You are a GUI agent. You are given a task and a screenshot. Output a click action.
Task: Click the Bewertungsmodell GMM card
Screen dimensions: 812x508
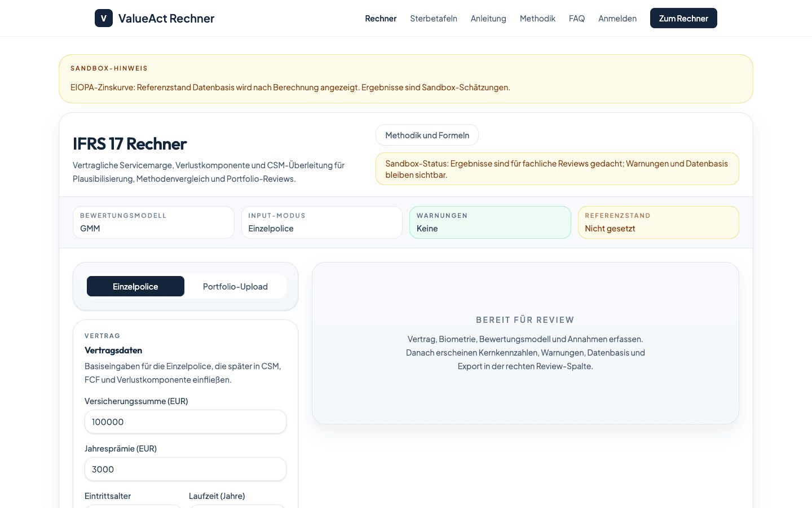pyautogui.click(x=153, y=222)
